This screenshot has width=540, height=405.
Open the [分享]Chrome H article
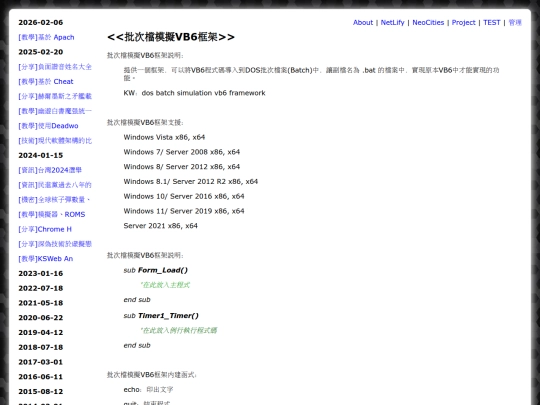45,229
